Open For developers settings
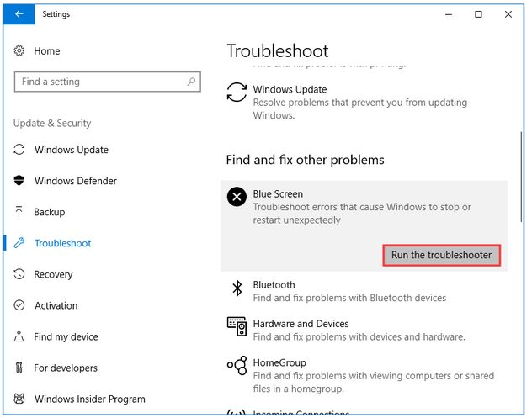Screen dimensions: 532x418 pyautogui.click(x=66, y=368)
